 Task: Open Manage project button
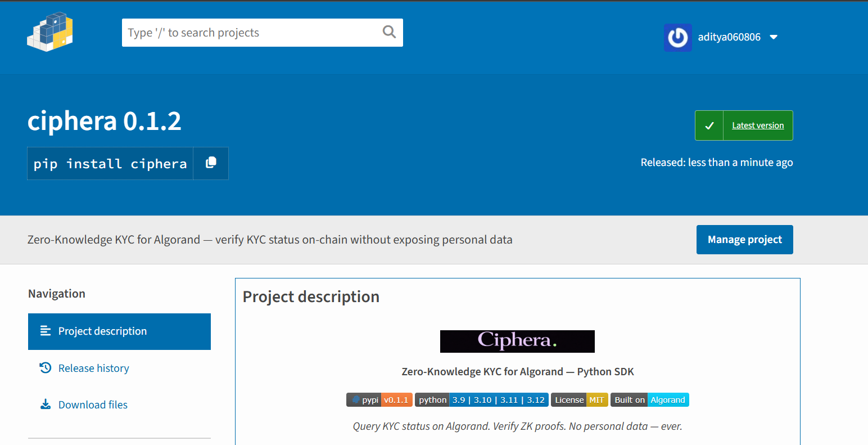745,240
